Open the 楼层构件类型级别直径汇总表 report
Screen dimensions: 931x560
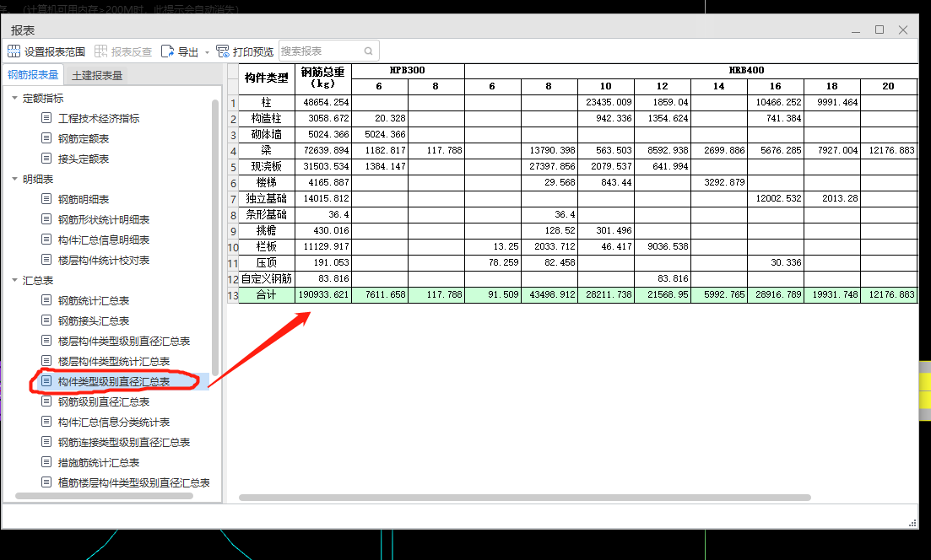pyautogui.click(x=124, y=341)
